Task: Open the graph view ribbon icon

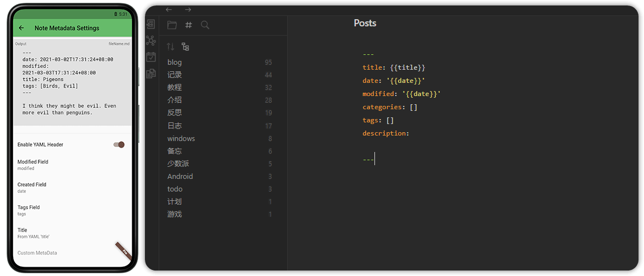Action: [150, 40]
